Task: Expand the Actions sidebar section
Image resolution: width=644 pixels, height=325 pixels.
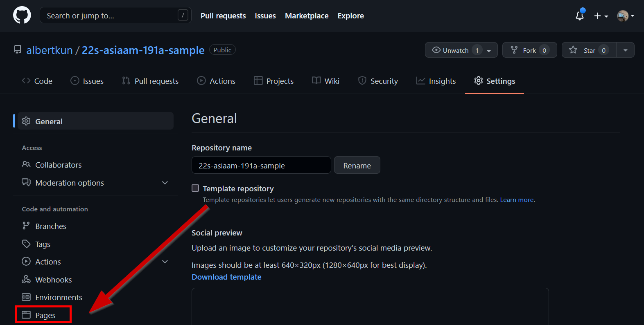Action: [165, 262]
